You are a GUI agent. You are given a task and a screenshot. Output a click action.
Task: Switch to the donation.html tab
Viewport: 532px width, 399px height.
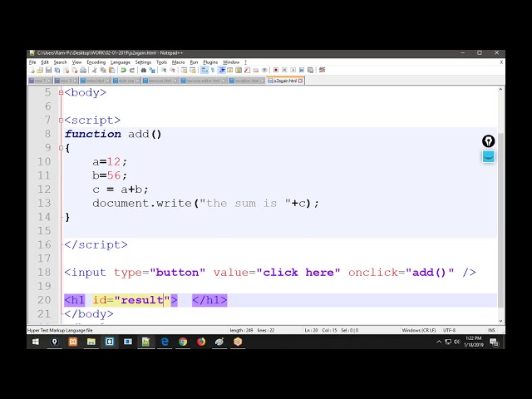pos(246,81)
